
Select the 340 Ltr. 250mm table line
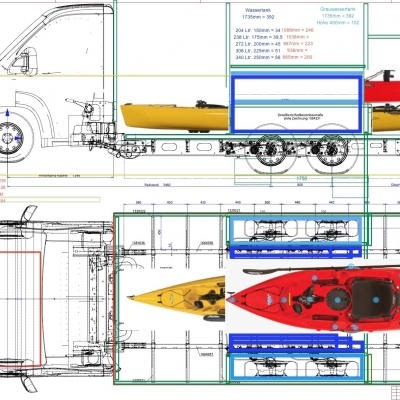[274, 57]
